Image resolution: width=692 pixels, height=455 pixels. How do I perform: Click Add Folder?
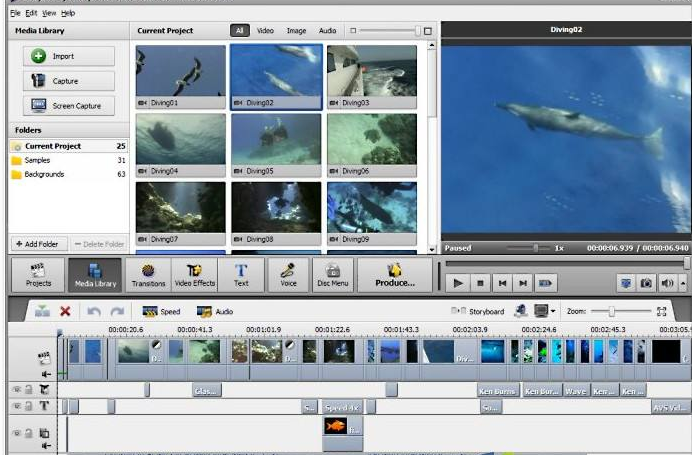pyautogui.click(x=39, y=244)
